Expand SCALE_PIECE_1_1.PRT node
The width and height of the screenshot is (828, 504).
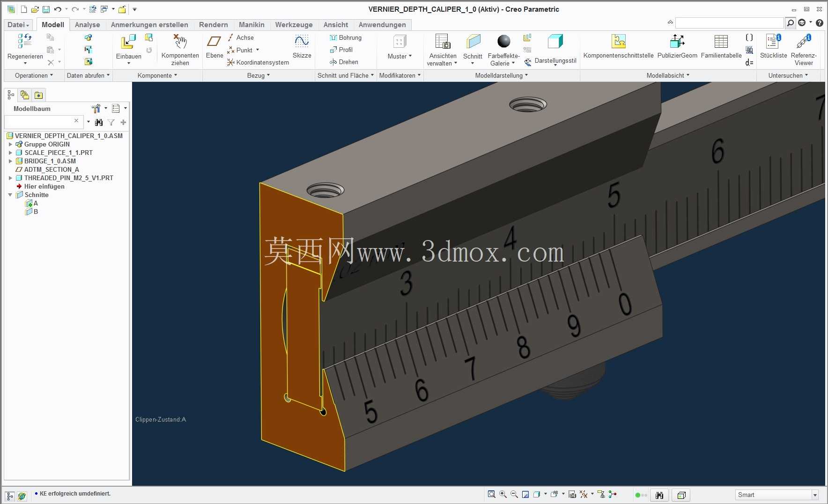tap(10, 153)
